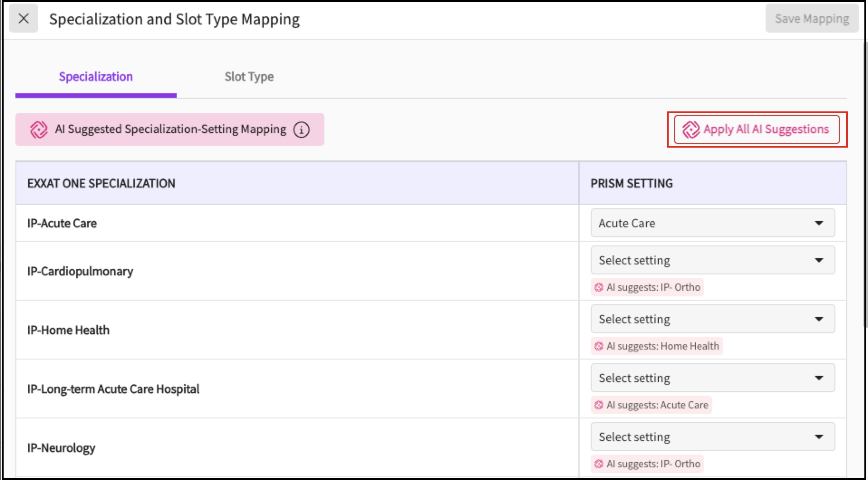Select the Specialization tab
Viewport: 868px width, 480px height.
(x=96, y=77)
